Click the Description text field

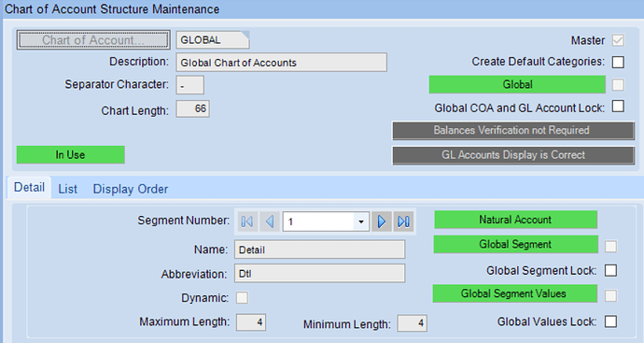click(x=281, y=63)
